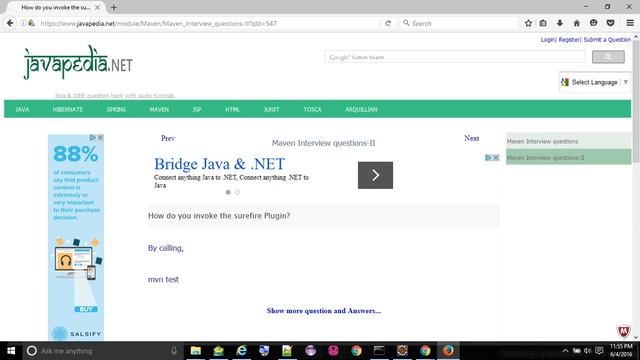640x360 pixels.
Task: Click Show more question and Answers link
Action: click(x=324, y=311)
